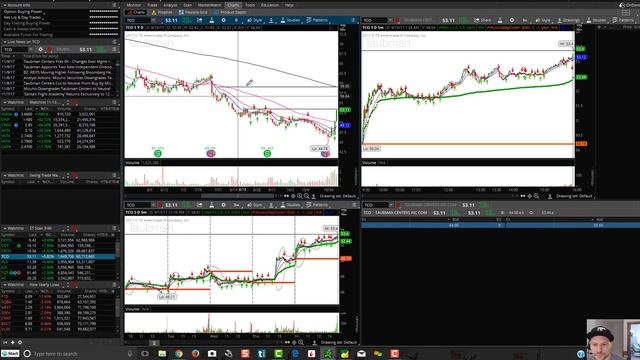Click settings gear in bottom-left chart toolbar

(x=223, y=205)
